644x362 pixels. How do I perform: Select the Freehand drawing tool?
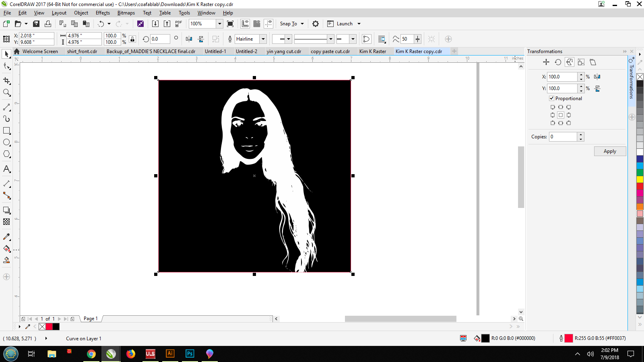pyautogui.click(x=6, y=107)
